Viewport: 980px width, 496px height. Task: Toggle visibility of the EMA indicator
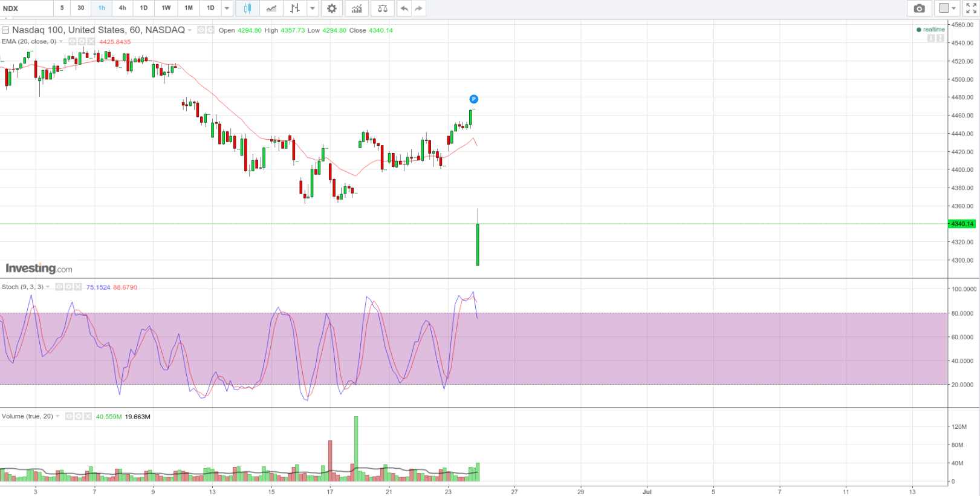click(72, 42)
